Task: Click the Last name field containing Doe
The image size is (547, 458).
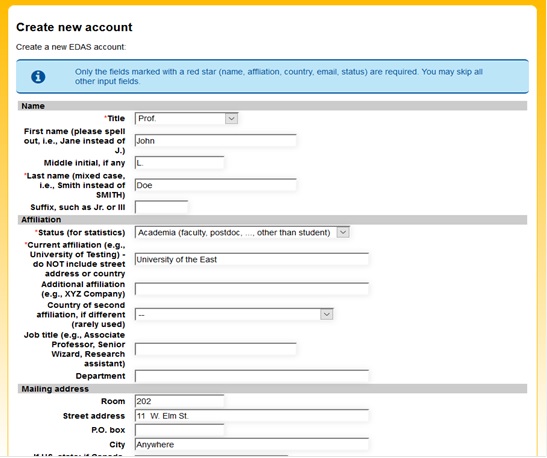Action: tap(216, 185)
